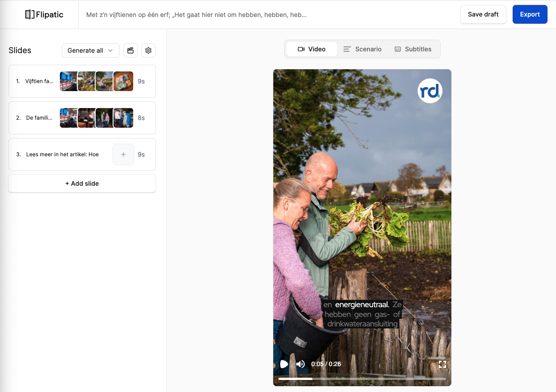The height and width of the screenshot is (392, 556).
Task: Open third thumbnail of slide 2
Action: click(x=104, y=118)
